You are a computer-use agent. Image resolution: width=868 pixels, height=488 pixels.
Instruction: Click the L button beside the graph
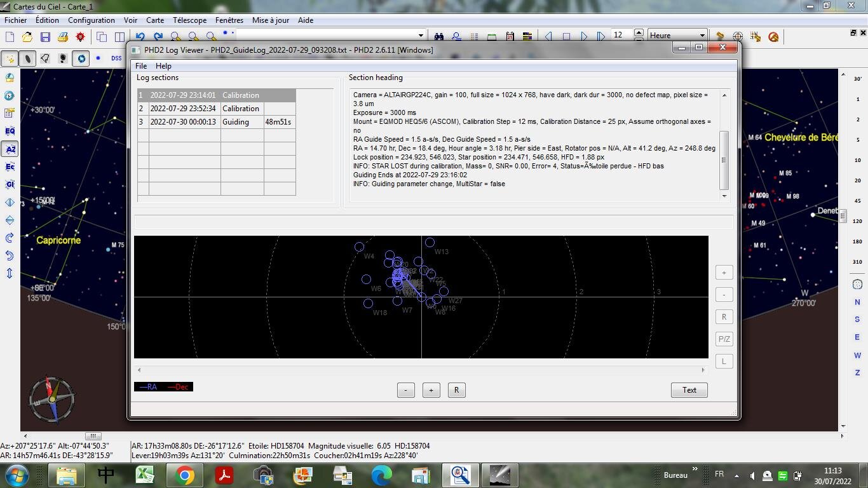(x=724, y=362)
